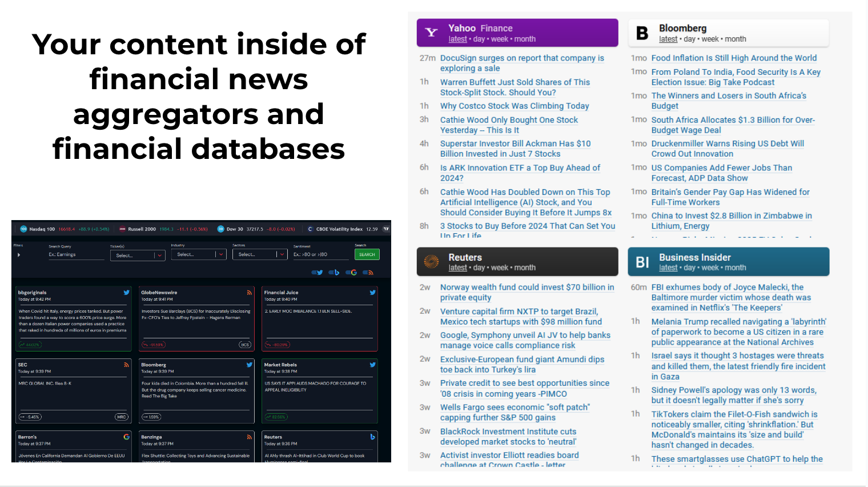
Task: Switch Reuters feed to month
Action: [x=525, y=268]
